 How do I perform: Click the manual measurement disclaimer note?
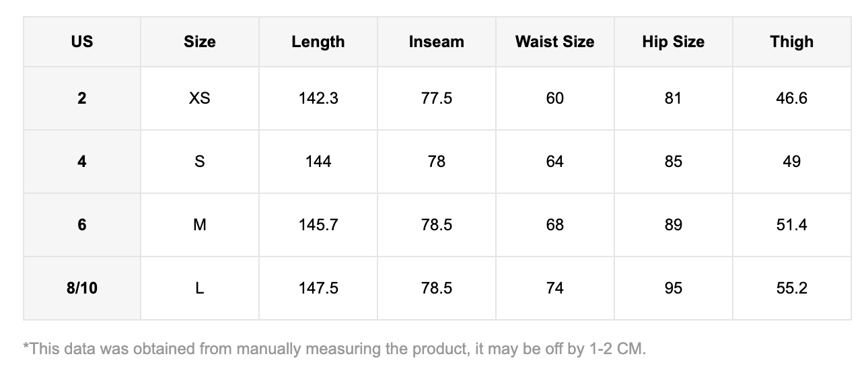point(334,349)
